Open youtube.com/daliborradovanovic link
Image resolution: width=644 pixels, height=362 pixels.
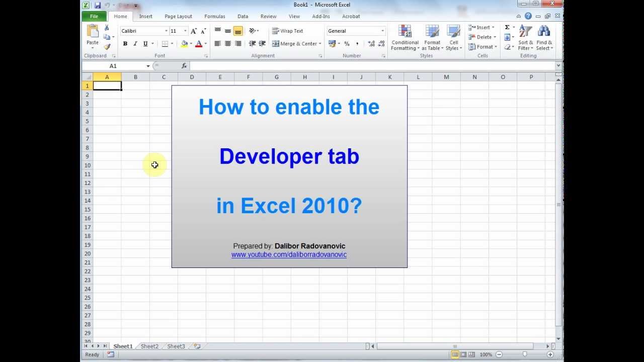point(289,255)
